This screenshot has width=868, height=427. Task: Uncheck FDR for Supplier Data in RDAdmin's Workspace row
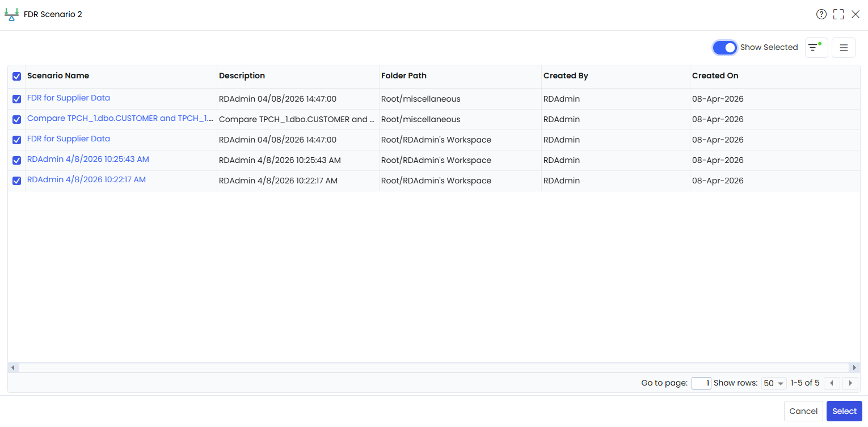(x=16, y=140)
